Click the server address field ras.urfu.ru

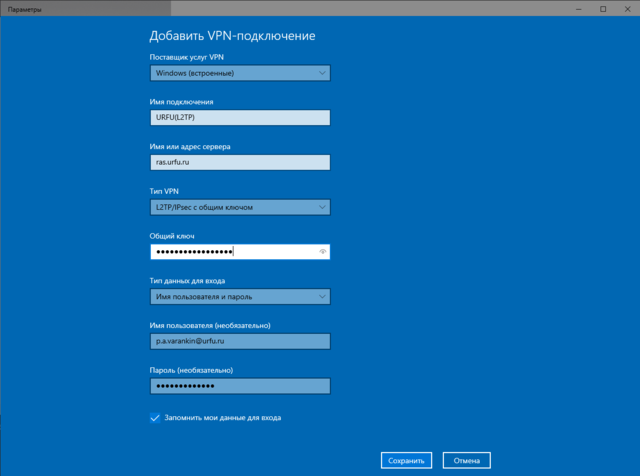pos(240,162)
